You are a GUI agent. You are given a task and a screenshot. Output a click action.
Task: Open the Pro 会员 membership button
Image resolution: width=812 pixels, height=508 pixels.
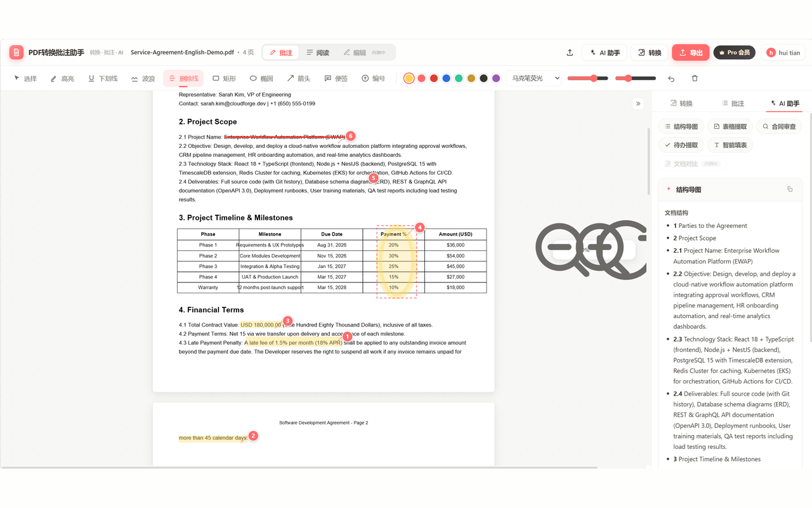pyautogui.click(x=735, y=53)
